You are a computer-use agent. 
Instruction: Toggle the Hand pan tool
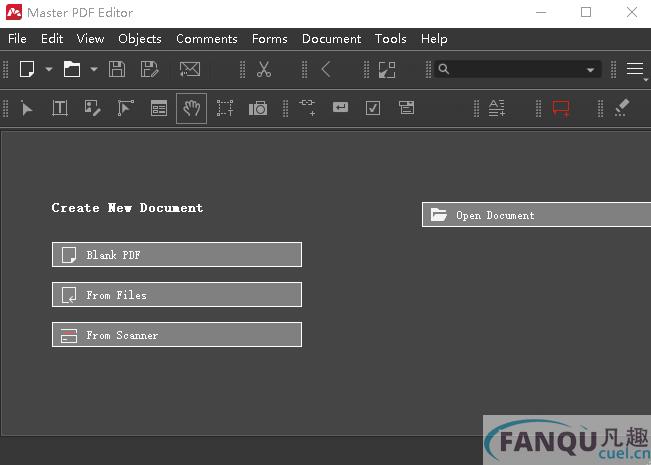coord(191,108)
